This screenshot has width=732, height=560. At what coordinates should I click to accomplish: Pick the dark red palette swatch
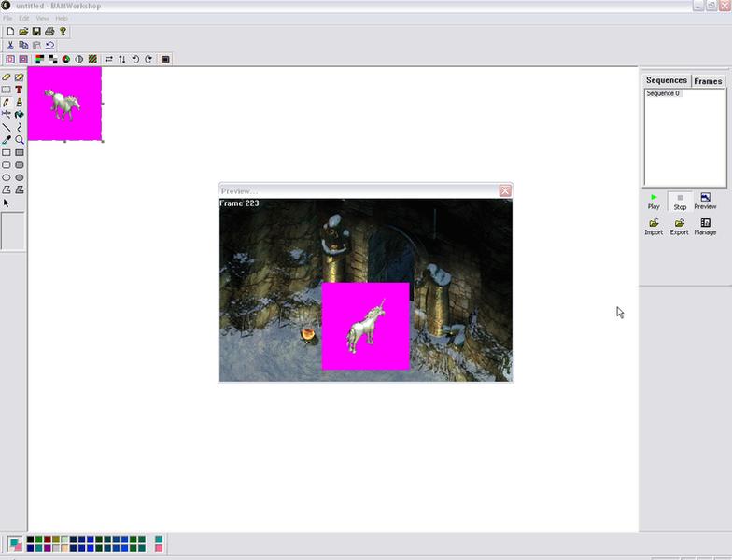click(47, 539)
